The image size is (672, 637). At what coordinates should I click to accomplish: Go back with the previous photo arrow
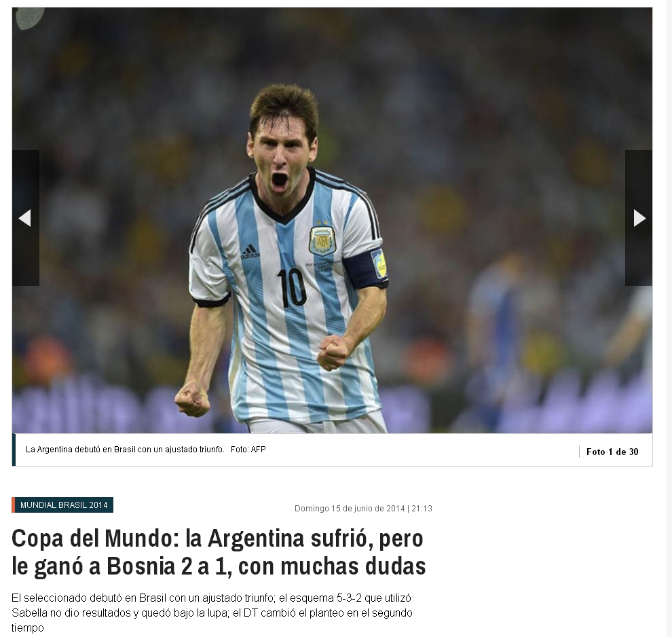click(26, 218)
